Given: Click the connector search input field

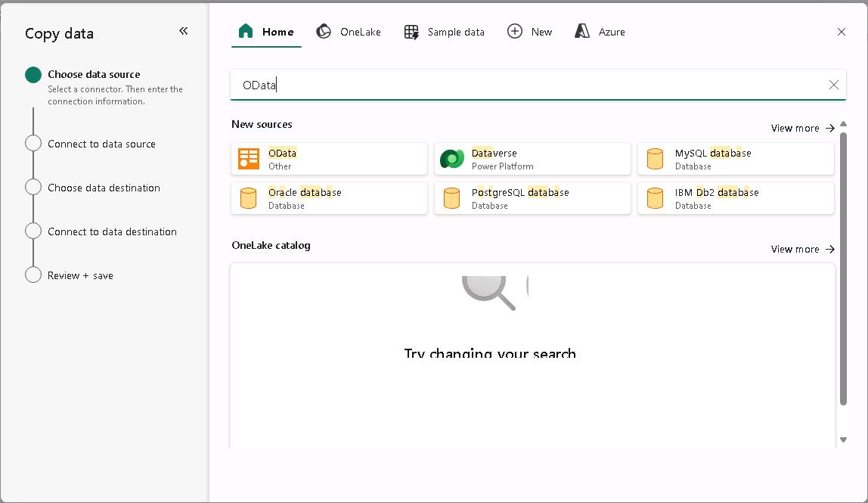Looking at the screenshot, I should click(x=529, y=85).
